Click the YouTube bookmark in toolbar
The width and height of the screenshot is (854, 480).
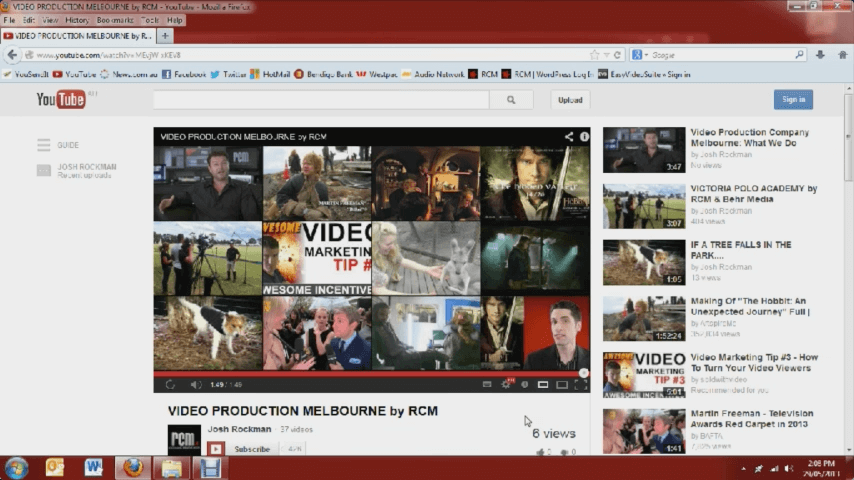pyautogui.click(x=75, y=75)
